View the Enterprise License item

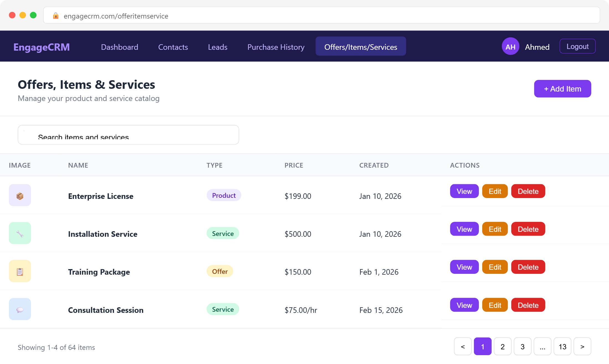coord(464,191)
